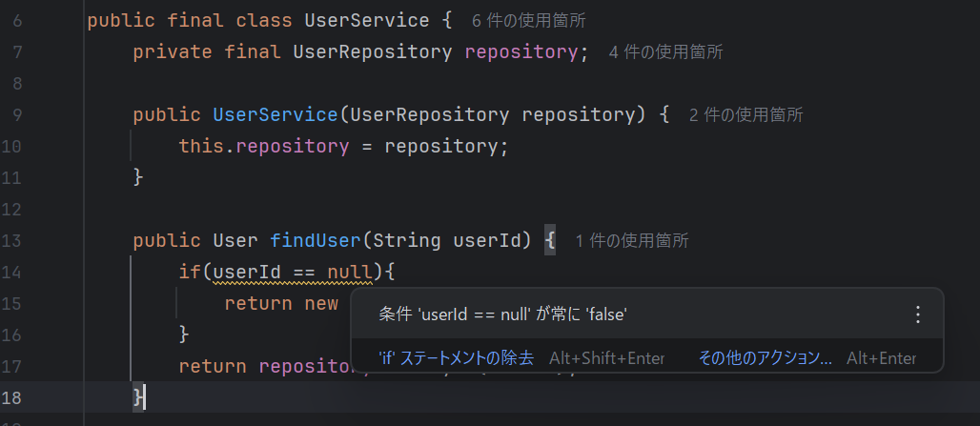980x426 pixels.
Task: Click the String userId parameter in findUser
Action: click(447, 240)
